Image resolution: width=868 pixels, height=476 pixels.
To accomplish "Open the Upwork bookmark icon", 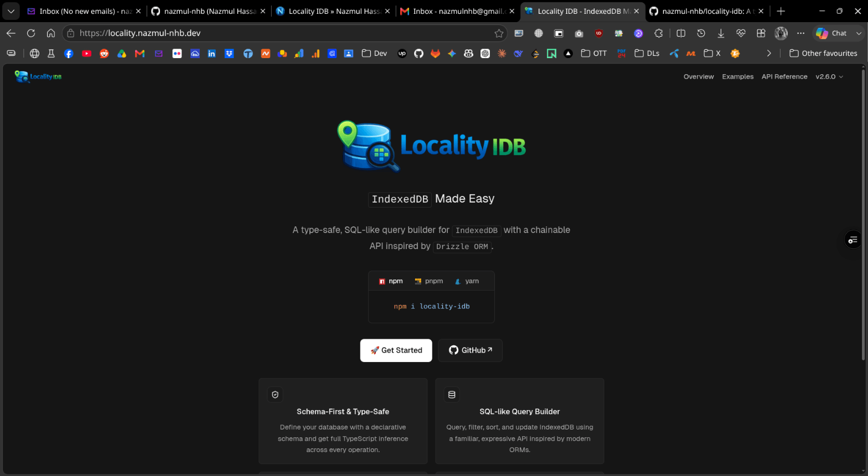I will pos(402,54).
